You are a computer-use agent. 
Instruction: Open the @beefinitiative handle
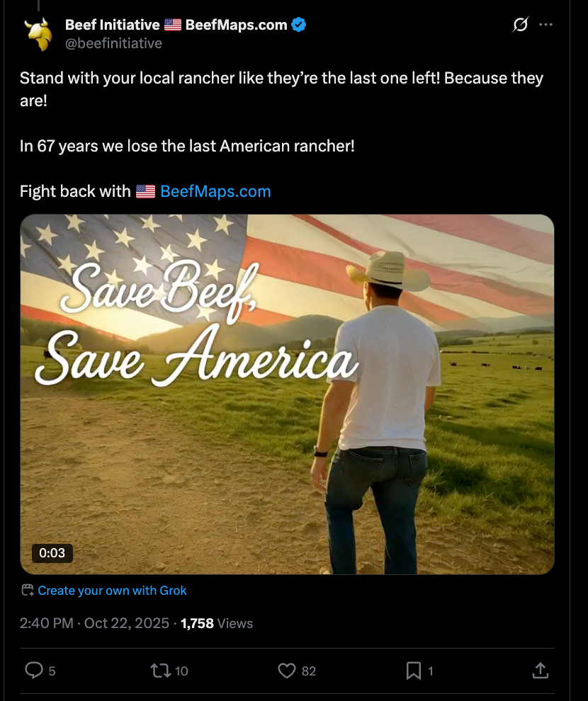(113, 43)
